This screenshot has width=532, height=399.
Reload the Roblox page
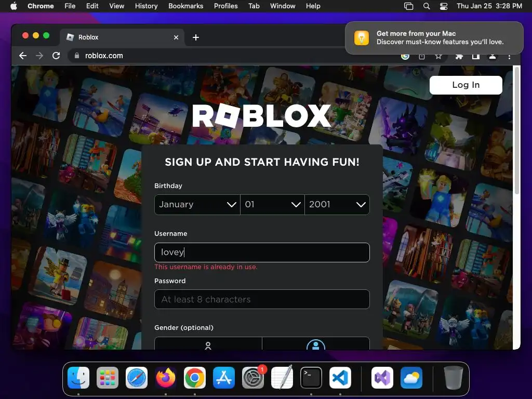click(56, 56)
